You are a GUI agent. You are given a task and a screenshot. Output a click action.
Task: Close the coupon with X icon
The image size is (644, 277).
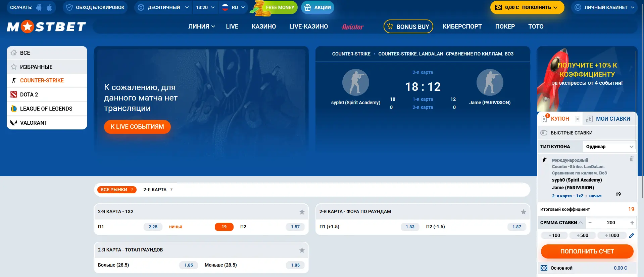pos(578,119)
